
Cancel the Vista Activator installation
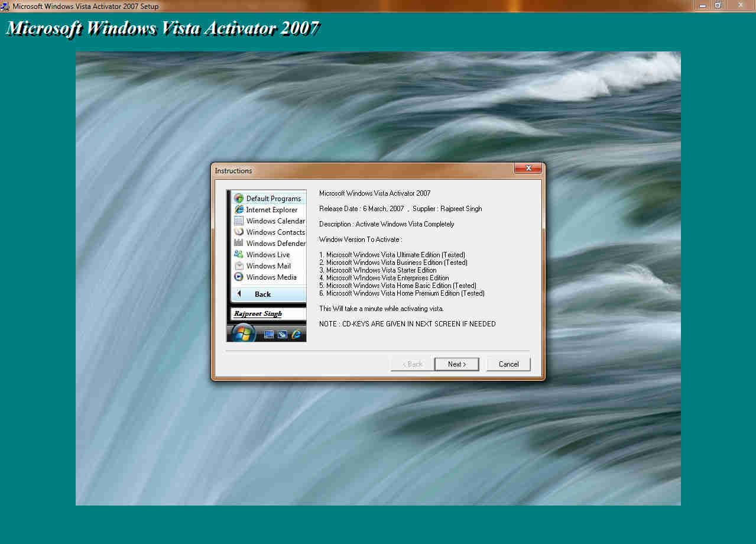(x=508, y=364)
